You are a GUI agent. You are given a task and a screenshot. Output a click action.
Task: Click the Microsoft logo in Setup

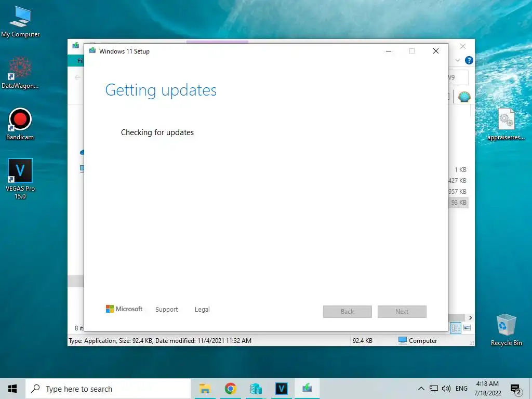tap(124, 309)
